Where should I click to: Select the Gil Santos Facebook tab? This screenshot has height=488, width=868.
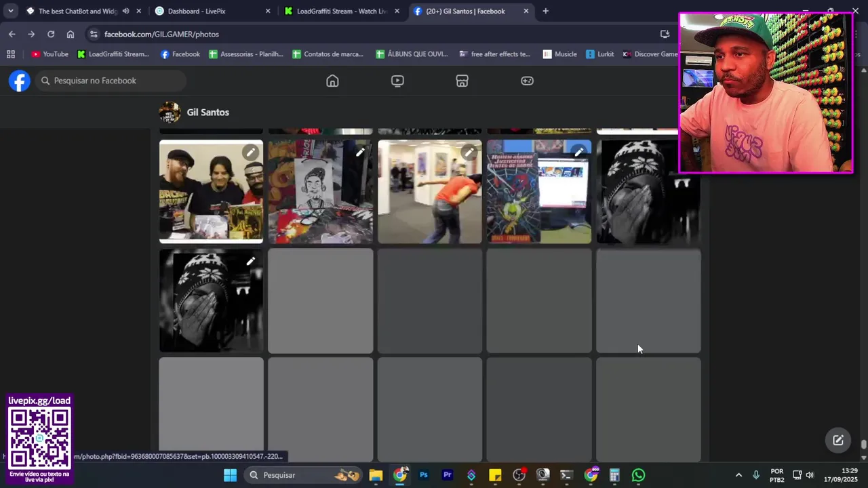pos(465,11)
